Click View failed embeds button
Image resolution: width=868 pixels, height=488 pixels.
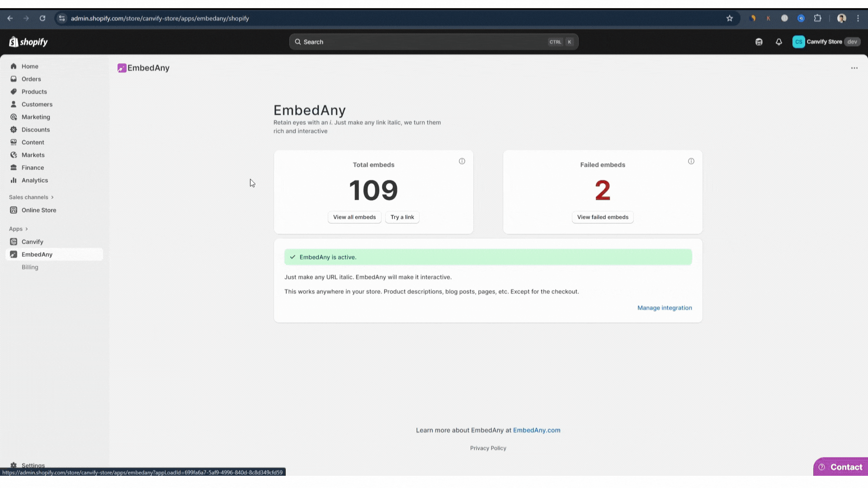click(x=602, y=217)
